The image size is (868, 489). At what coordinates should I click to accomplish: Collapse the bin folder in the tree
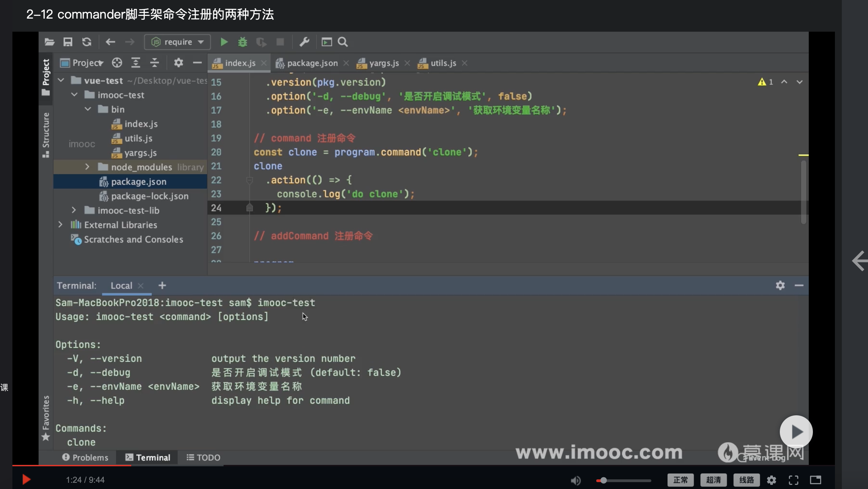(x=88, y=109)
